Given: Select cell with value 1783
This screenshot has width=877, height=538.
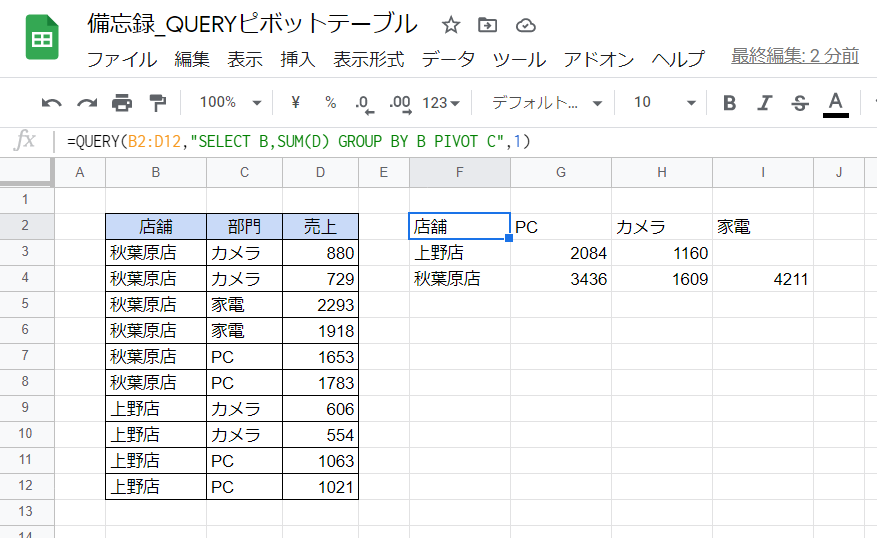Looking at the screenshot, I should tap(320, 383).
